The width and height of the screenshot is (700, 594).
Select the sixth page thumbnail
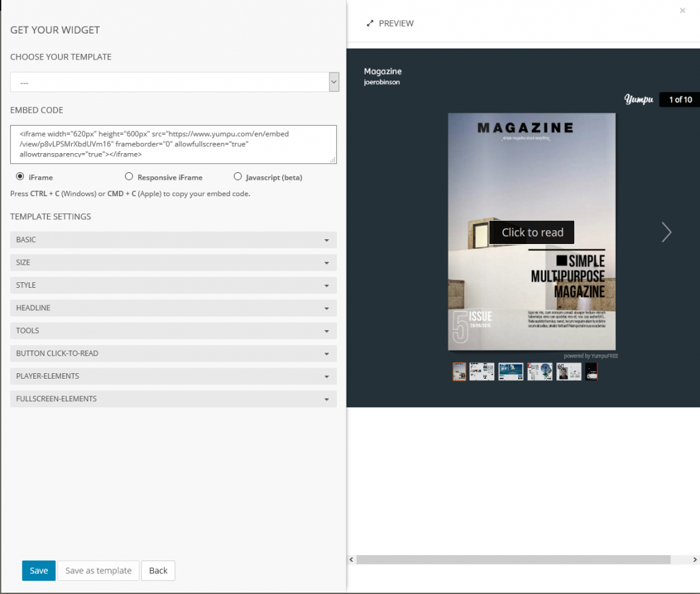591,371
